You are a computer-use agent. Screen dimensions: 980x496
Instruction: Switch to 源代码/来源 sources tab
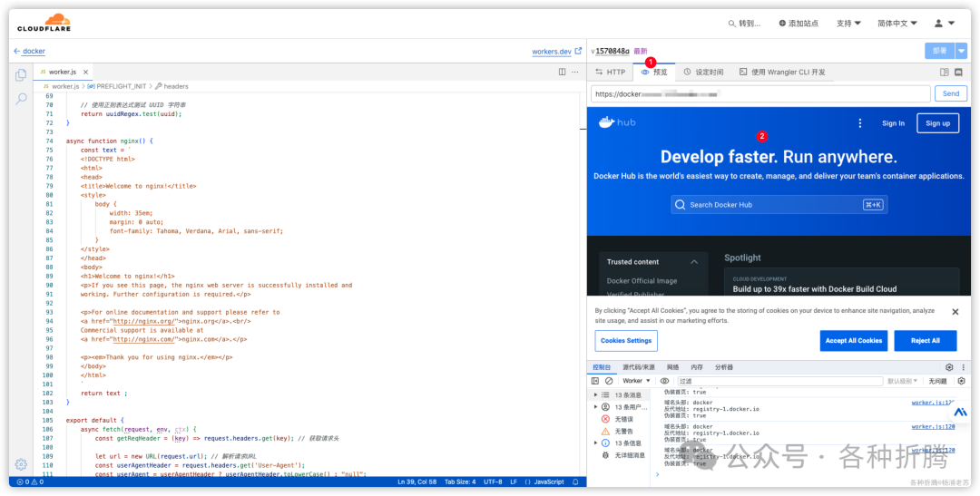click(639, 367)
